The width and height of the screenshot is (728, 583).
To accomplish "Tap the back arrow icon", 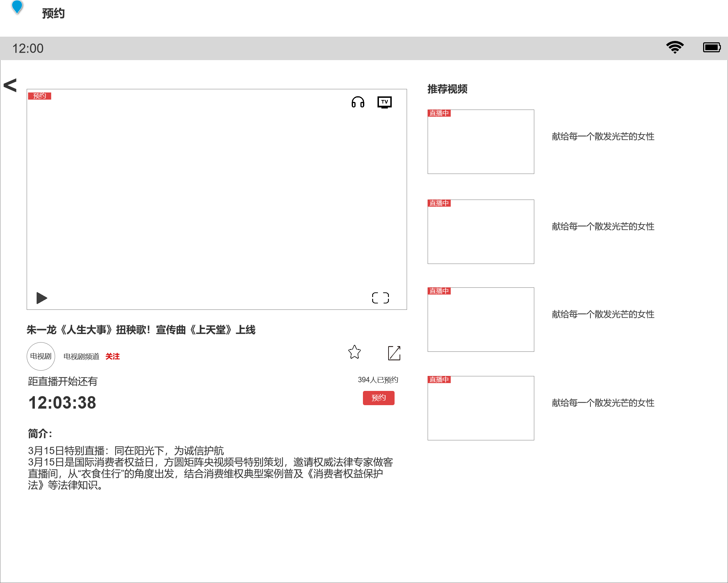I will 10,85.
